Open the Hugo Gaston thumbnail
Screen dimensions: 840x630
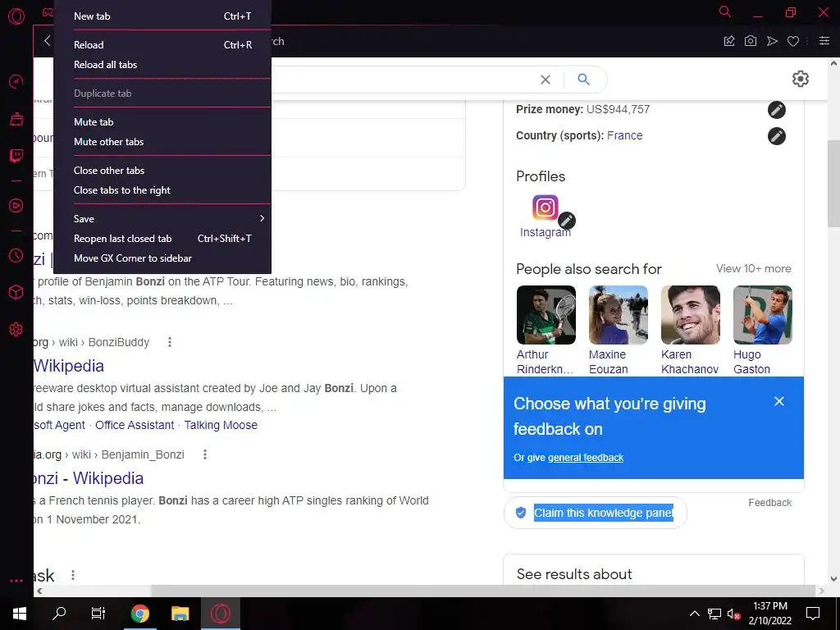762,315
